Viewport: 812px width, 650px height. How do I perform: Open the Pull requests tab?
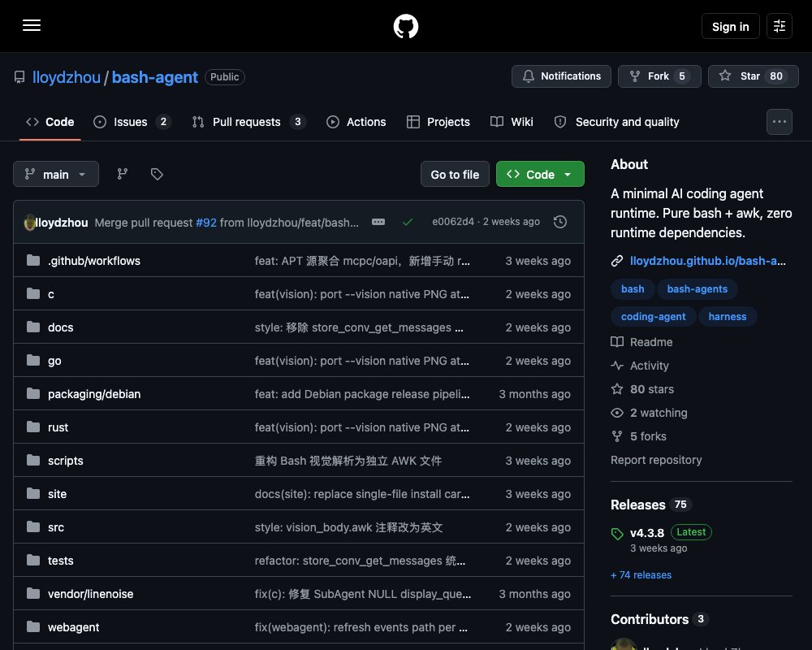point(248,122)
